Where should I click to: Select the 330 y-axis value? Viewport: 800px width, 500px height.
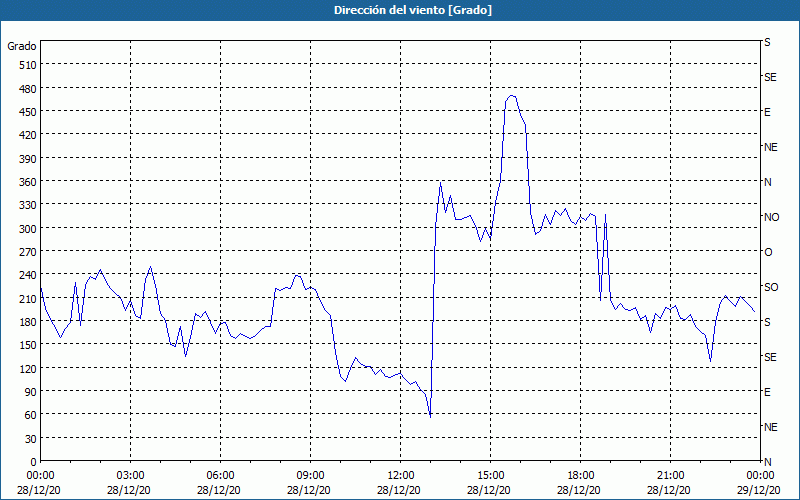point(28,205)
